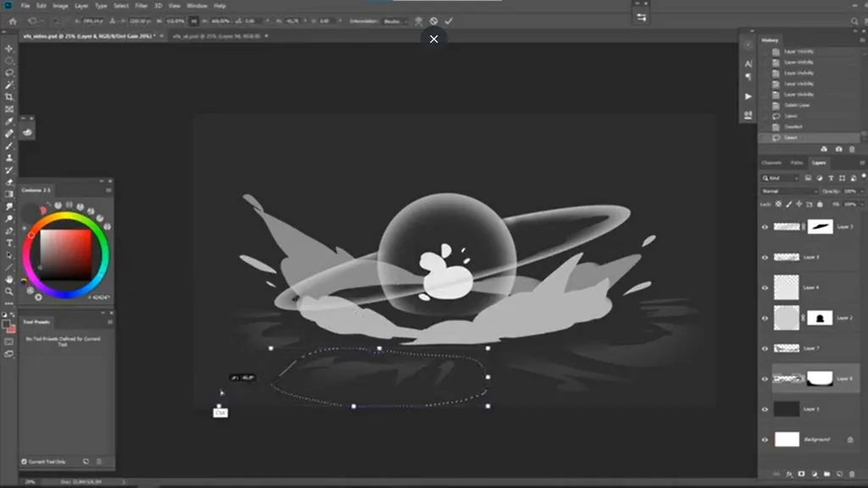Open the History panel flyout menu
This screenshot has width=868, height=488.
(x=862, y=41)
